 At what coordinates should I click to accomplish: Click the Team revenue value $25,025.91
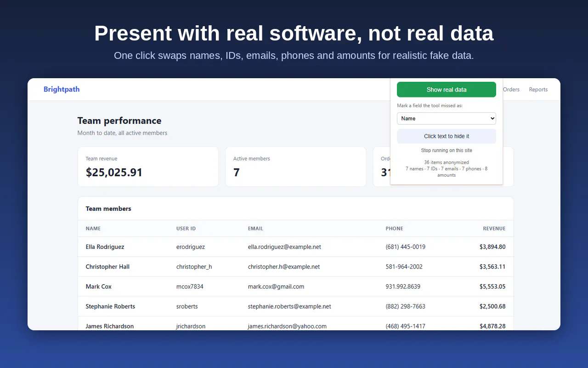click(114, 172)
